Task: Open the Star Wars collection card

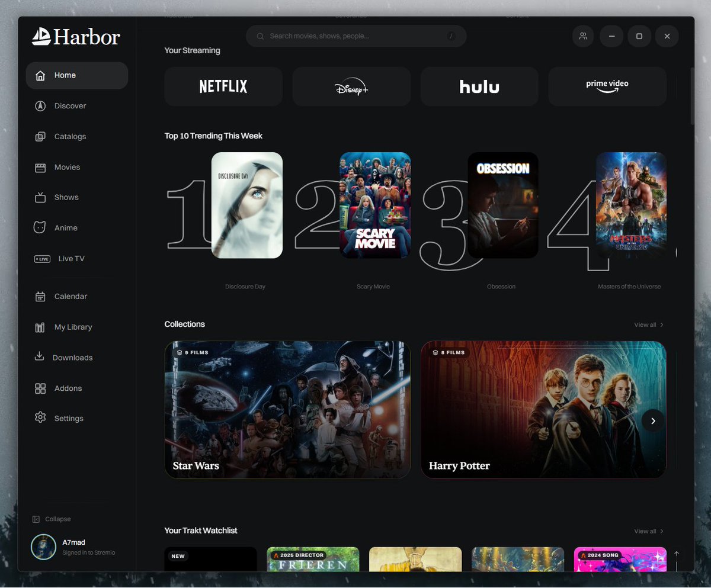Action: point(287,410)
